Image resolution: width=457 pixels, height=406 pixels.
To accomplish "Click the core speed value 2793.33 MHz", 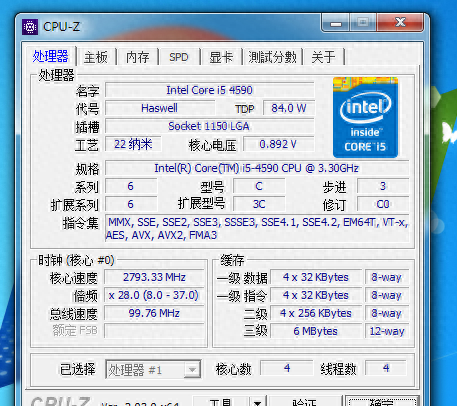I will pos(154,277).
